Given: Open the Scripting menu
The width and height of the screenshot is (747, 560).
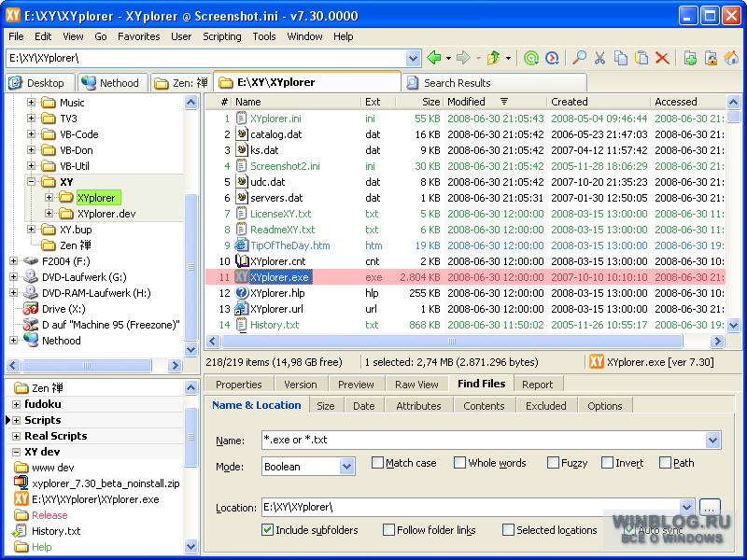Looking at the screenshot, I should (x=222, y=36).
